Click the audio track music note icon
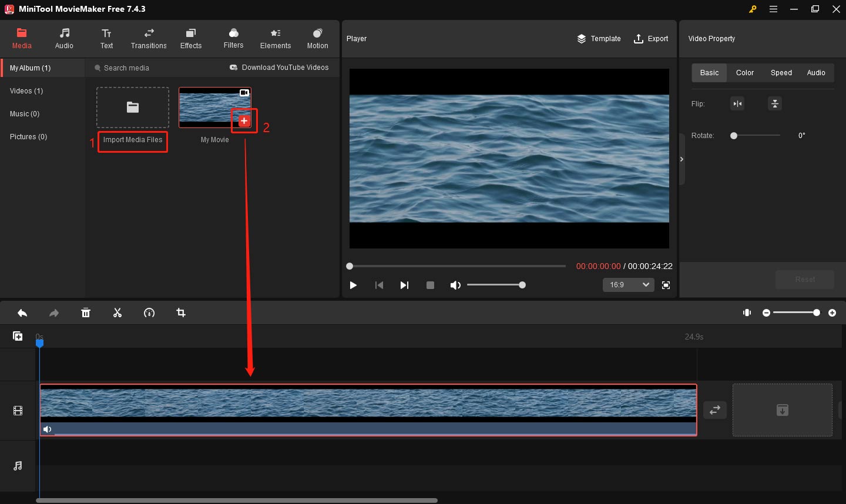Viewport: 846px width, 504px height. click(18, 466)
